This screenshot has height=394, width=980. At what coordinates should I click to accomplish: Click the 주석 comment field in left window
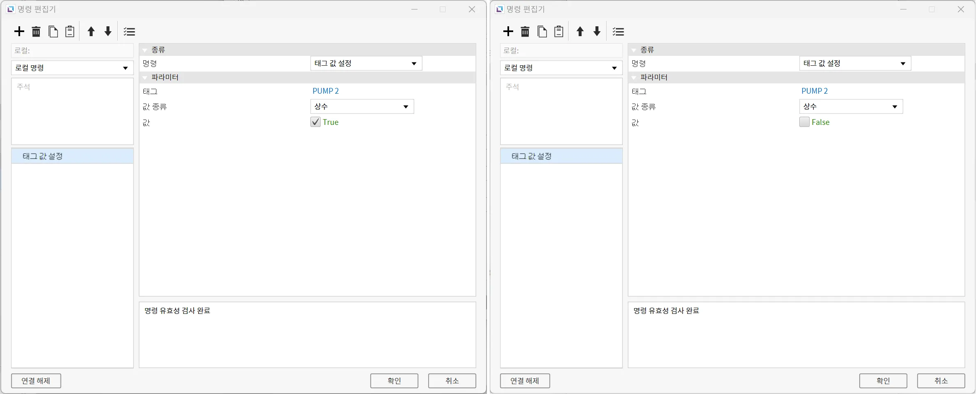tap(72, 111)
